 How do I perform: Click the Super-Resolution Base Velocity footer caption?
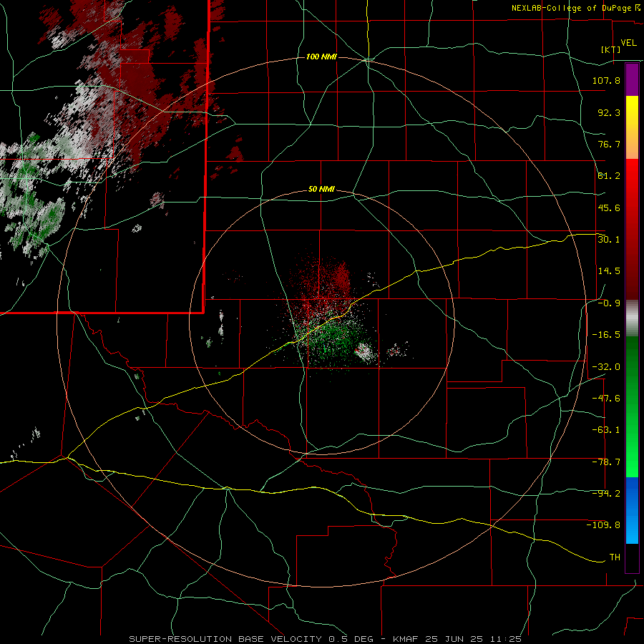coord(326,639)
